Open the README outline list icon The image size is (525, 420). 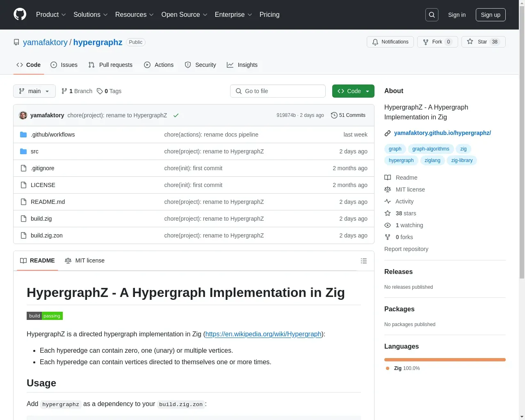[363, 261]
